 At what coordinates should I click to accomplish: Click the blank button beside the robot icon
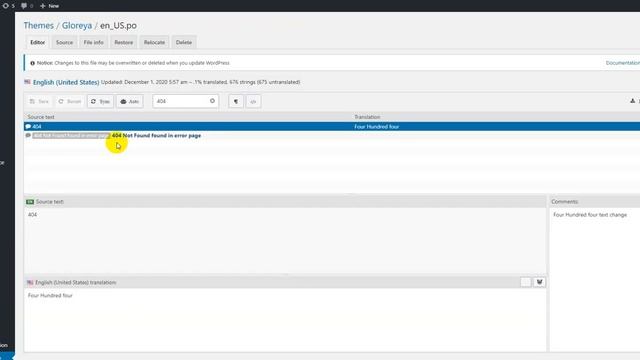click(526, 282)
